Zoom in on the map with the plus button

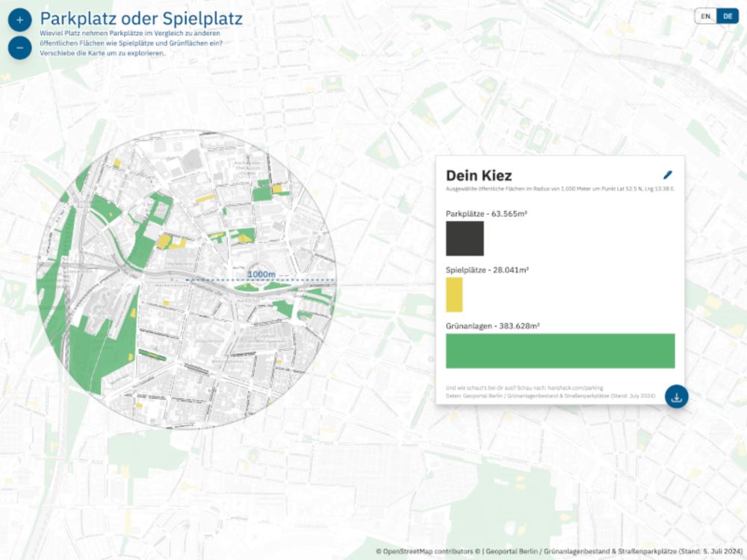click(19, 20)
